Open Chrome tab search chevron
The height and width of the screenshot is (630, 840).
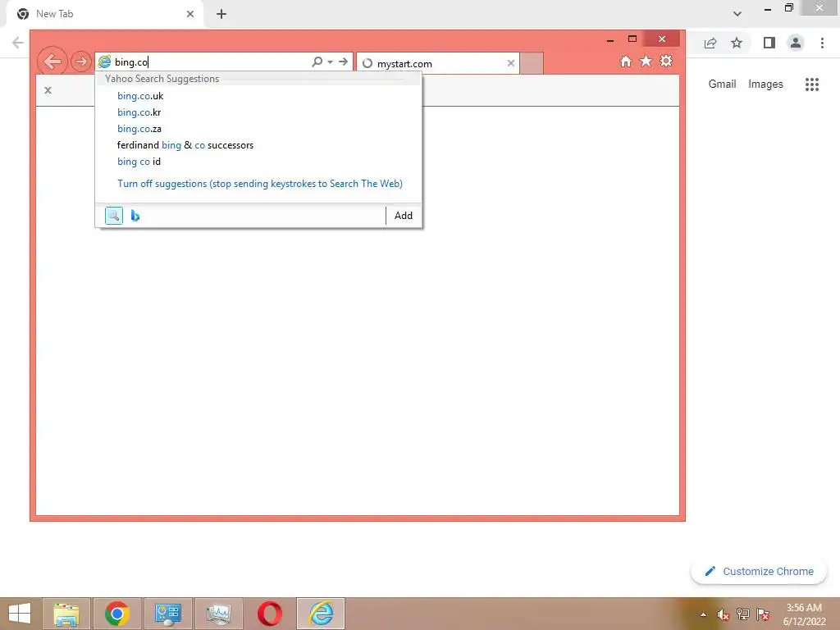point(737,14)
